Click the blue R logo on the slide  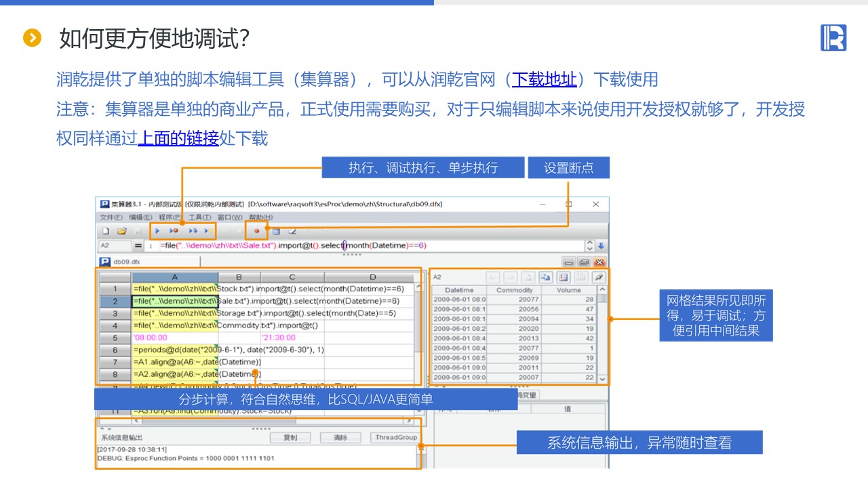[x=833, y=37]
